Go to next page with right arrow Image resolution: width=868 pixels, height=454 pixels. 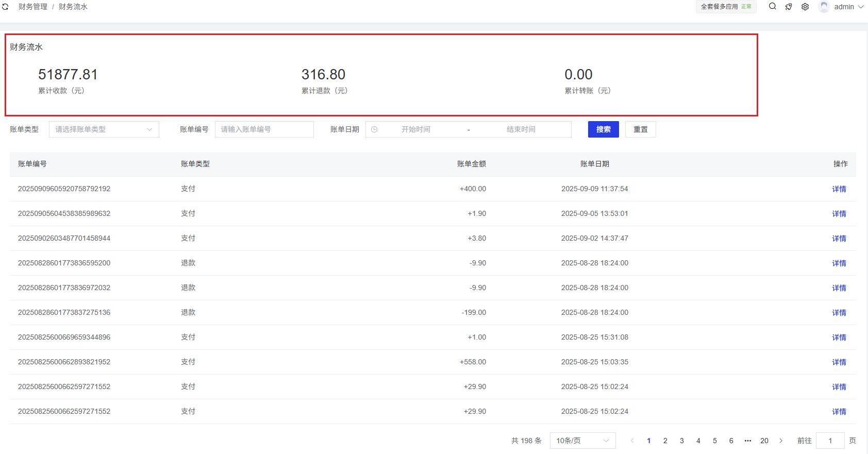(x=781, y=441)
